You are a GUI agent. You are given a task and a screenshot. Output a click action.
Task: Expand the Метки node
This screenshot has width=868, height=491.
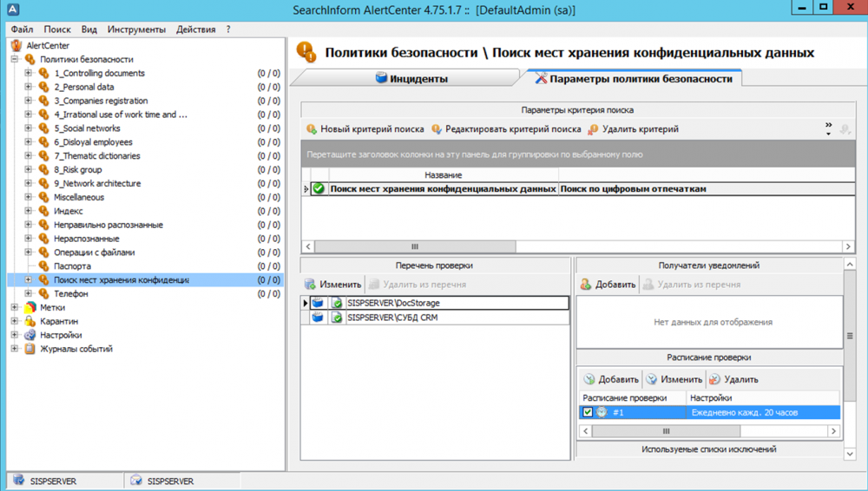click(15, 307)
